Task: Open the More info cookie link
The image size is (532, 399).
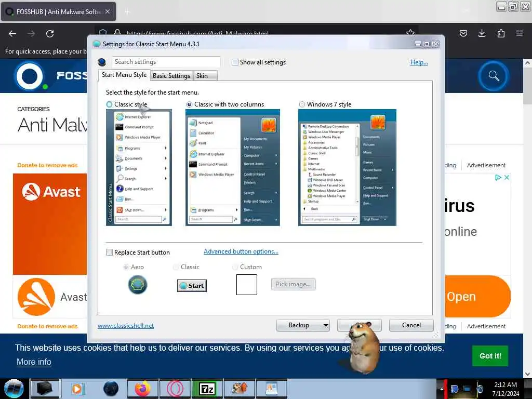Action: 34,362
